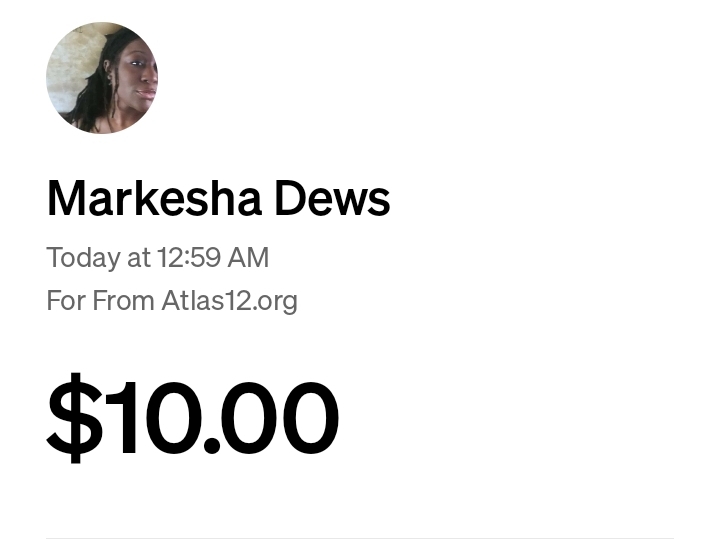Click the digits 10 in the amount
This screenshot has height=539, width=719.
click(x=155, y=417)
